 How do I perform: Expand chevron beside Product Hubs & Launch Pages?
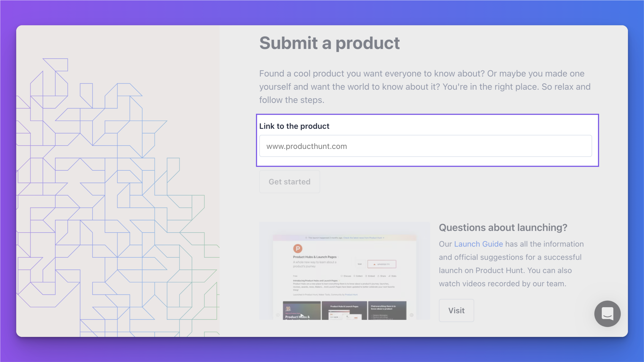[x=338, y=257]
